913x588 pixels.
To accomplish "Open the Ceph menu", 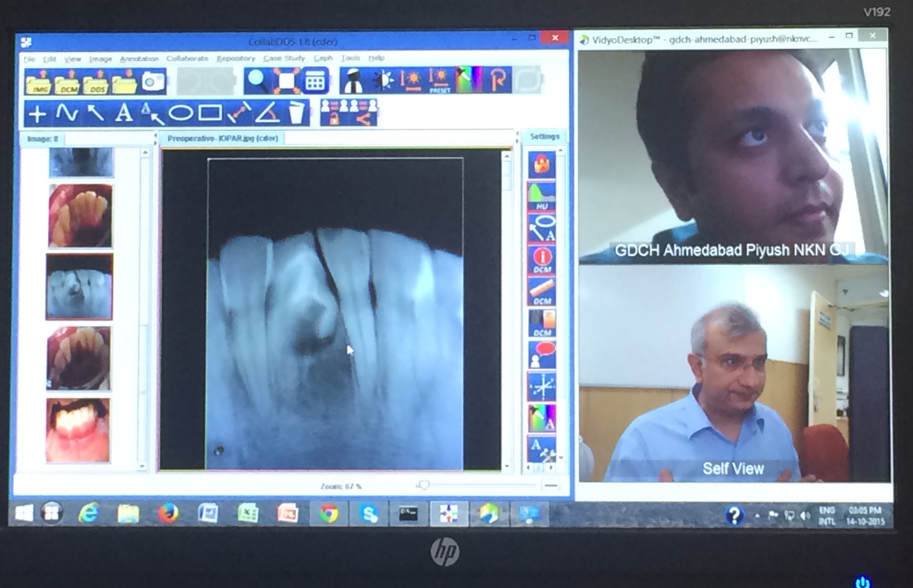I will [x=323, y=58].
